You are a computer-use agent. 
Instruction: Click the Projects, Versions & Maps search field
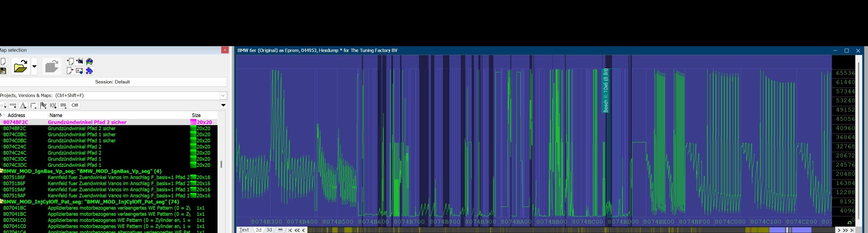[109, 96]
